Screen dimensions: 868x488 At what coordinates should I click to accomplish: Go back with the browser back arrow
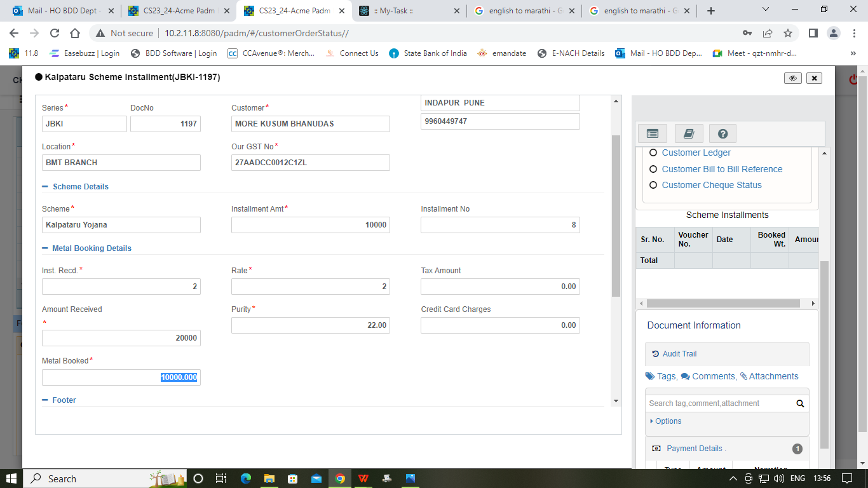pyautogui.click(x=14, y=33)
